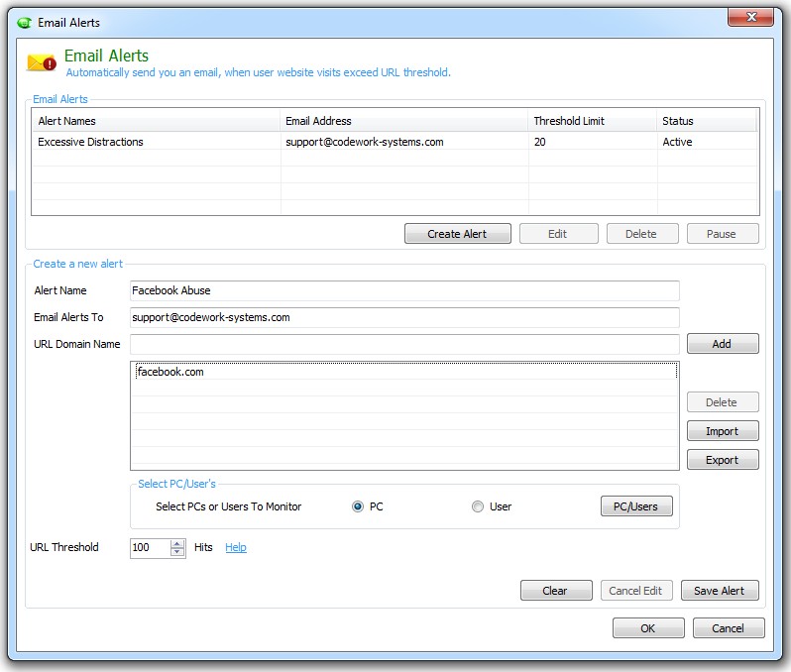Select the User radio button
791x672 pixels.
pyautogui.click(x=478, y=506)
